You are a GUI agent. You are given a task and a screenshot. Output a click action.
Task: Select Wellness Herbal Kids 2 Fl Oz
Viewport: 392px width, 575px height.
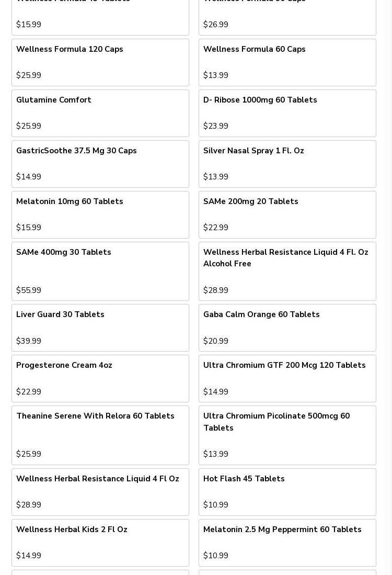coord(100,543)
